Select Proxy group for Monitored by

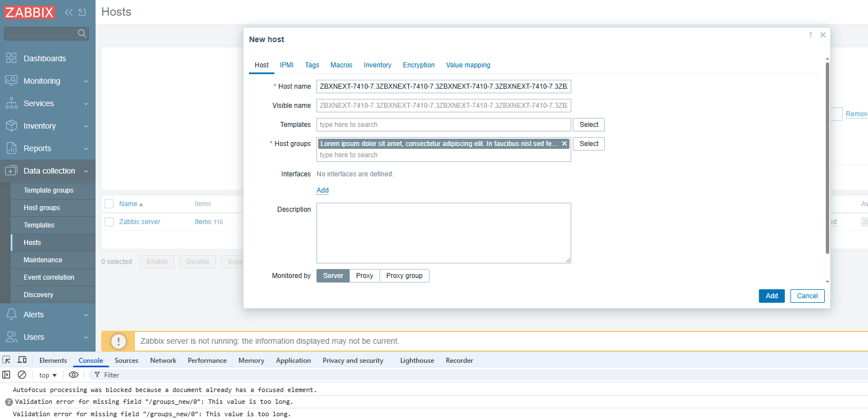pos(404,276)
